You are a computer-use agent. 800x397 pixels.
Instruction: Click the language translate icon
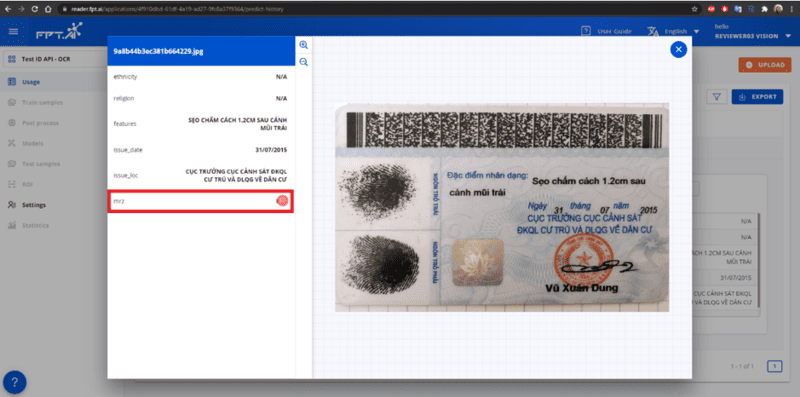(653, 32)
